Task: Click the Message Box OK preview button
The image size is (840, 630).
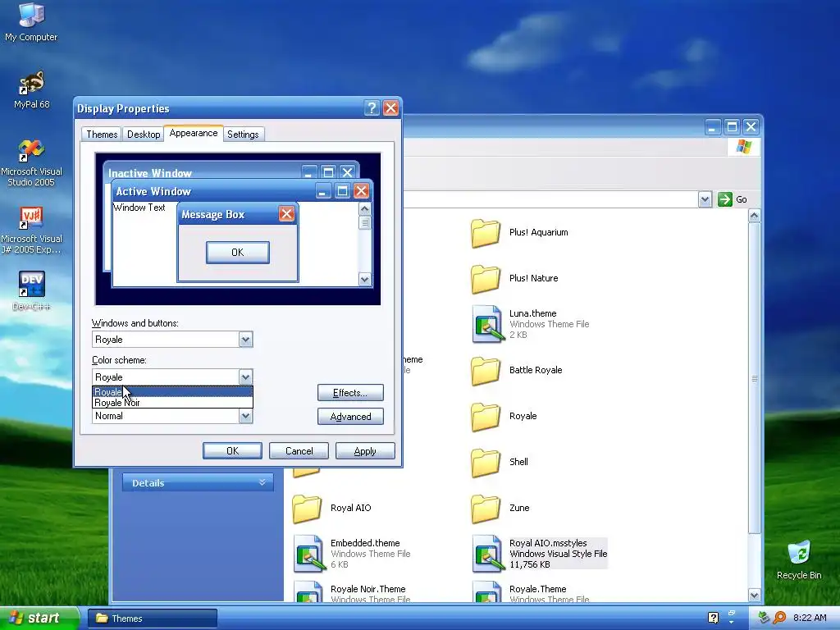Action: coord(238,253)
